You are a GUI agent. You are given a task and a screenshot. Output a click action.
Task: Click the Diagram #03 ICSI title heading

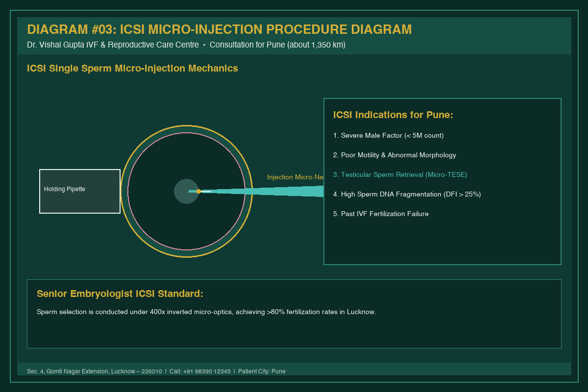(x=219, y=29)
